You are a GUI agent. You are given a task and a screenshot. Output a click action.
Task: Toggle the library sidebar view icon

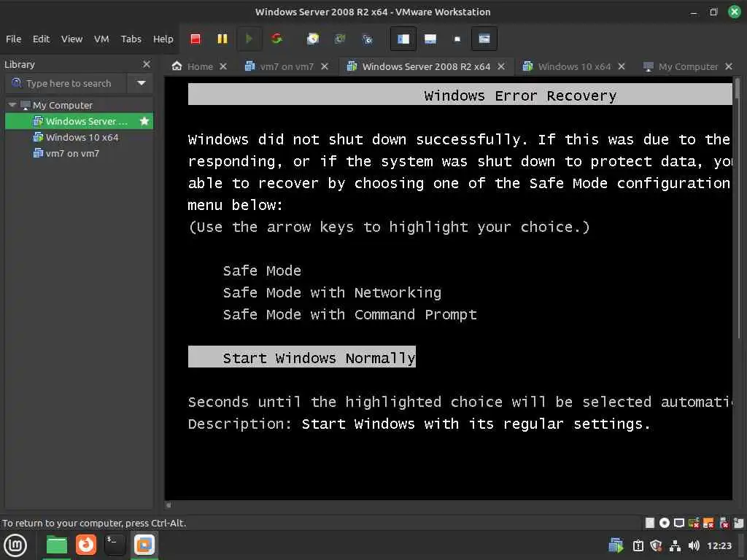tap(403, 39)
